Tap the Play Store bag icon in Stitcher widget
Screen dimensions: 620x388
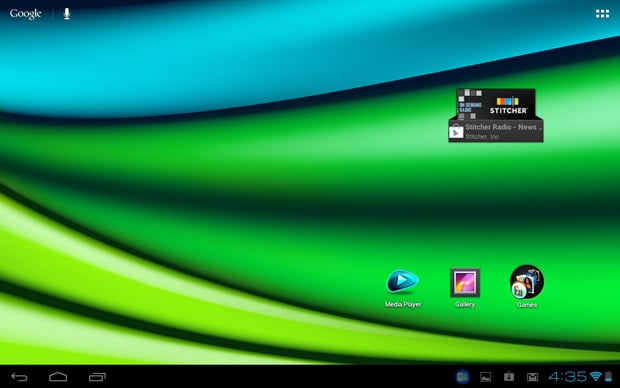point(456,132)
